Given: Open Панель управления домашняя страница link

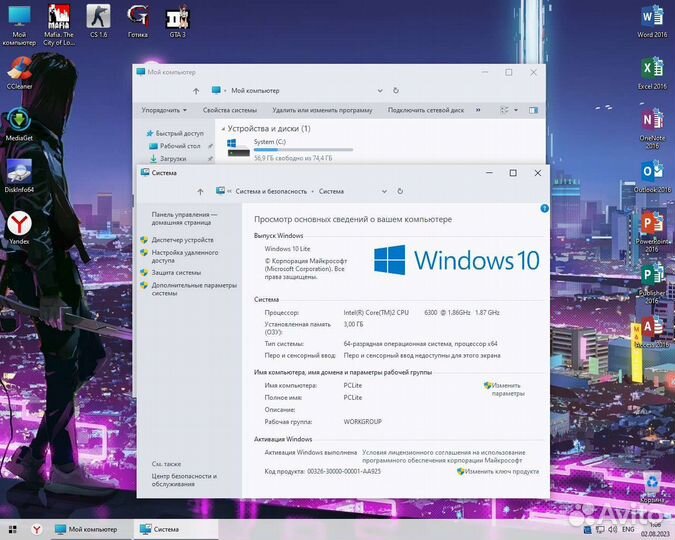Looking at the screenshot, I should (x=184, y=218).
